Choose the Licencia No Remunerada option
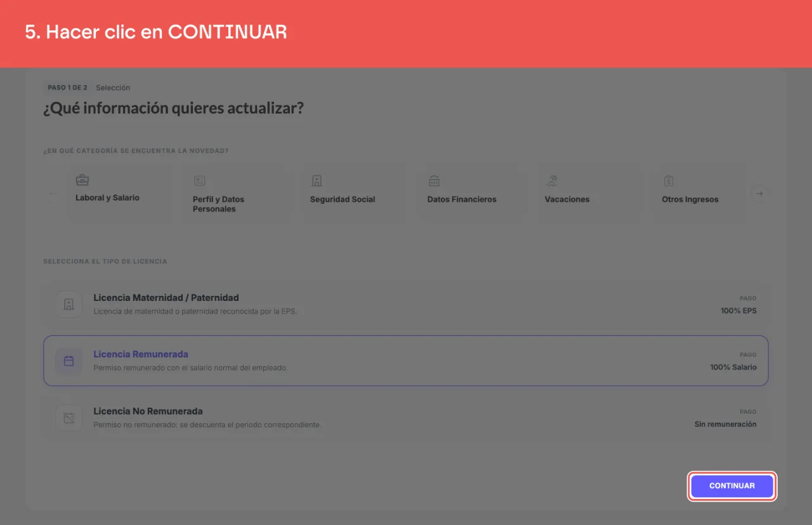The height and width of the screenshot is (525, 812). click(406, 417)
